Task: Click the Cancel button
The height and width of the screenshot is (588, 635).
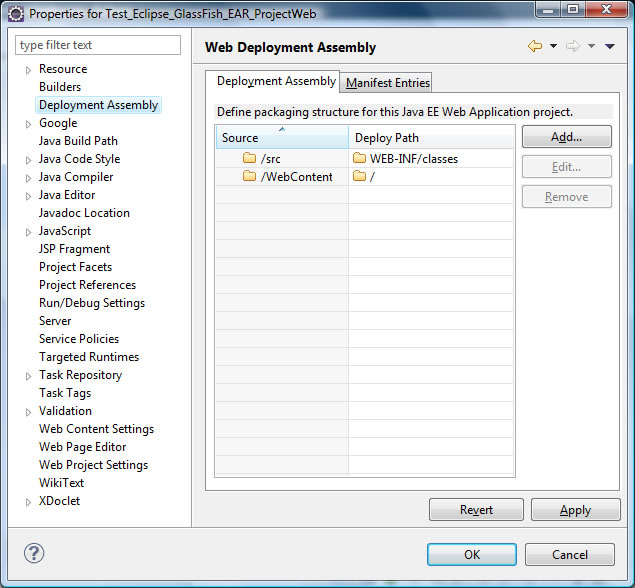Action: (570, 554)
